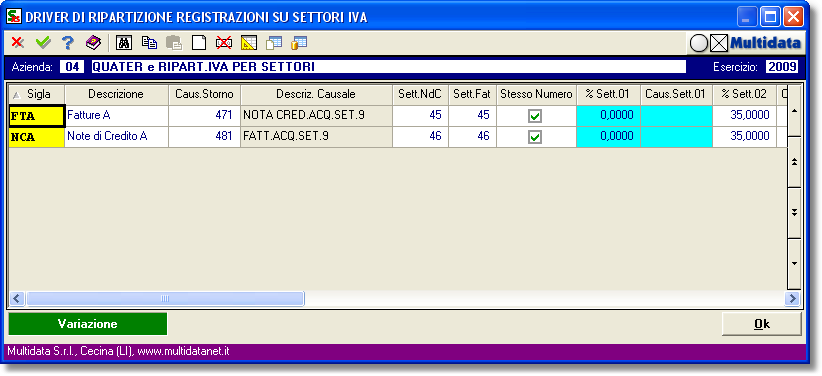Click the Esercizio field 2009
This screenshot has width=822, height=376.
coord(782,67)
